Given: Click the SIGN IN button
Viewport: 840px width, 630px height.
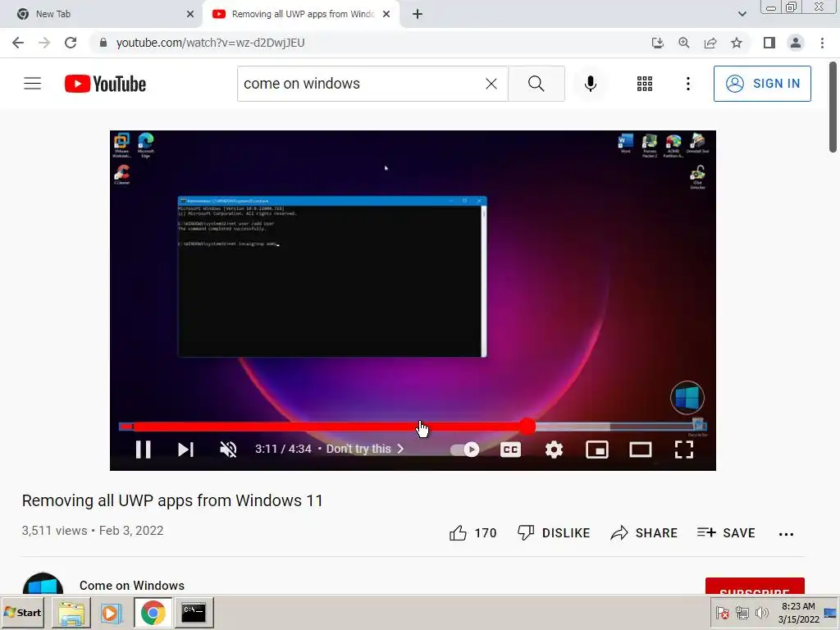Looking at the screenshot, I should (x=762, y=84).
